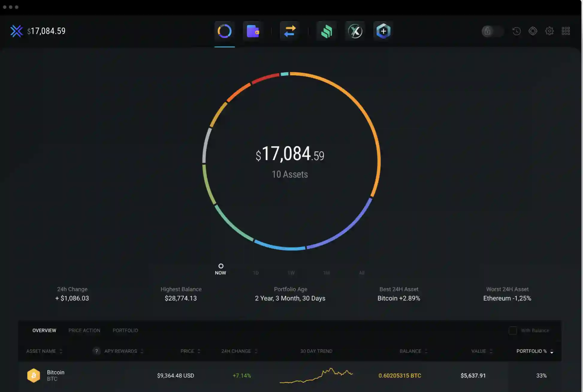
Task: Sort by Price column
Action: tap(190, 351)
